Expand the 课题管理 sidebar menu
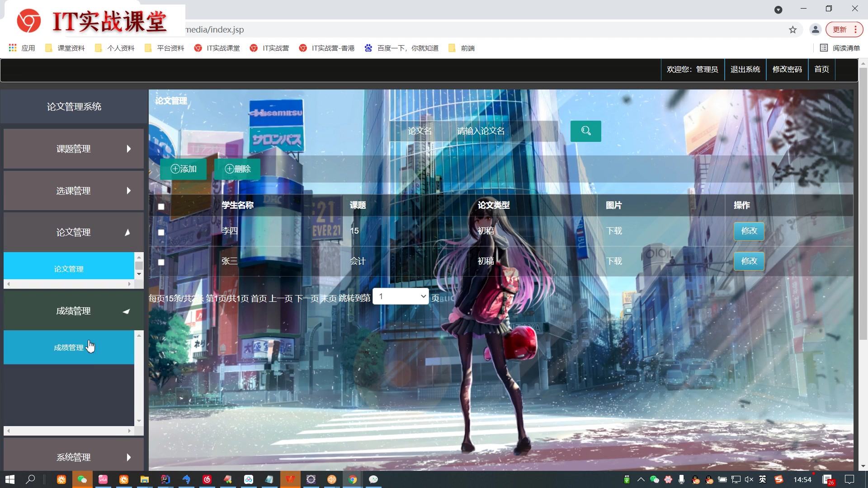 point(74,149)
